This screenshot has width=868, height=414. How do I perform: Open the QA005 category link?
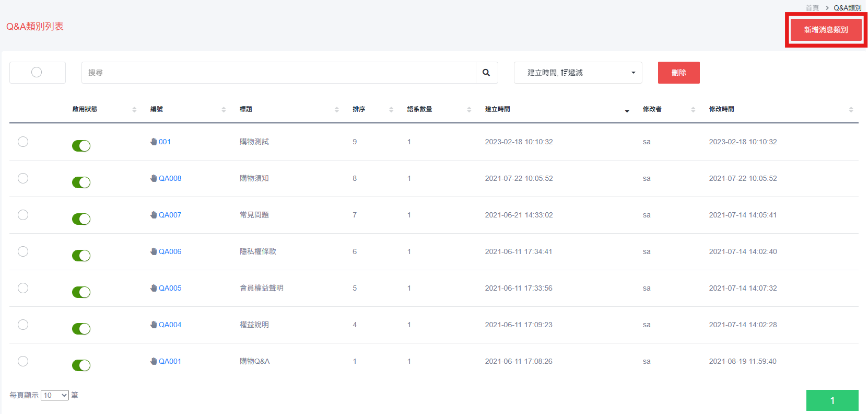pos(170,288)
